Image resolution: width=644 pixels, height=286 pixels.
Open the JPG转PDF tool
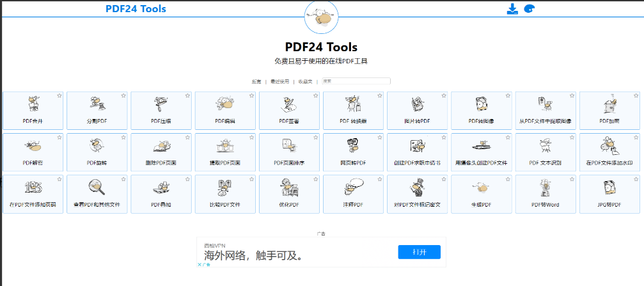609,194
